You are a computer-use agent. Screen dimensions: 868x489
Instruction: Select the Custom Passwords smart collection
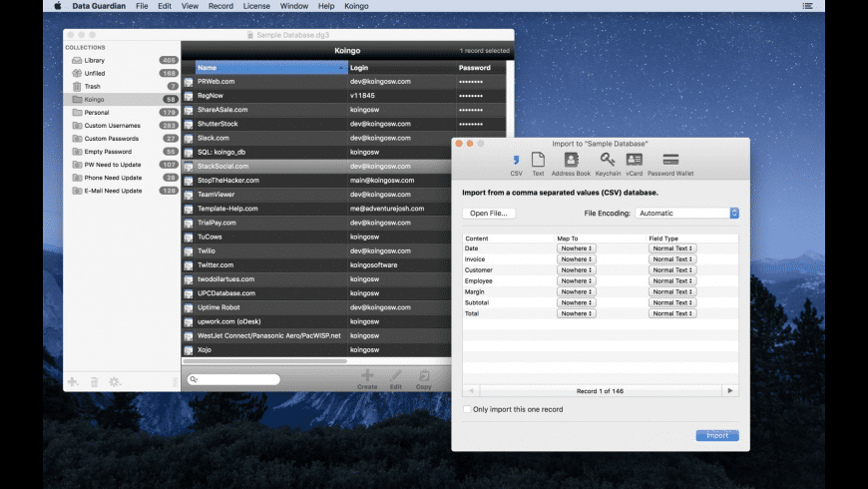click(x=122, y=139)
